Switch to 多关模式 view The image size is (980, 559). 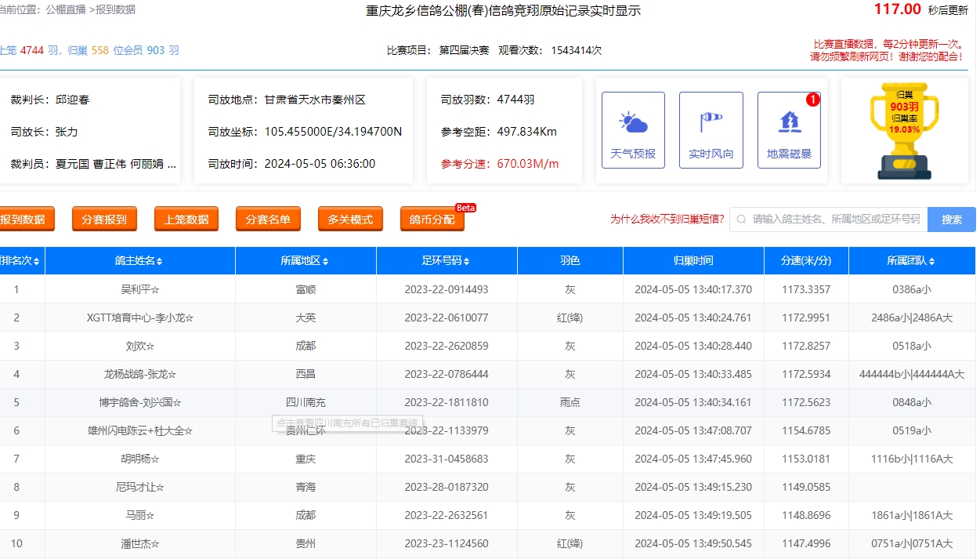350,220
